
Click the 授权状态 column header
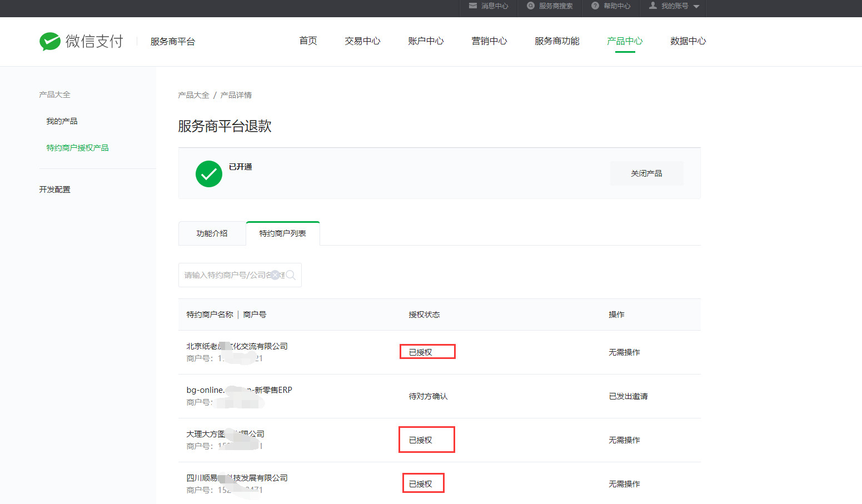pos(424,315)
